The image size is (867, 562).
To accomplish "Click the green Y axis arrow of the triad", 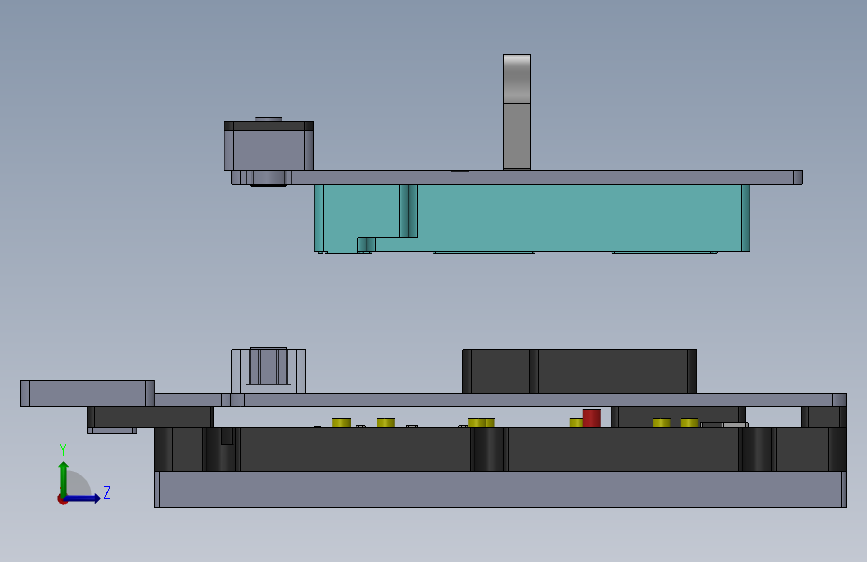I will point(64,479).
